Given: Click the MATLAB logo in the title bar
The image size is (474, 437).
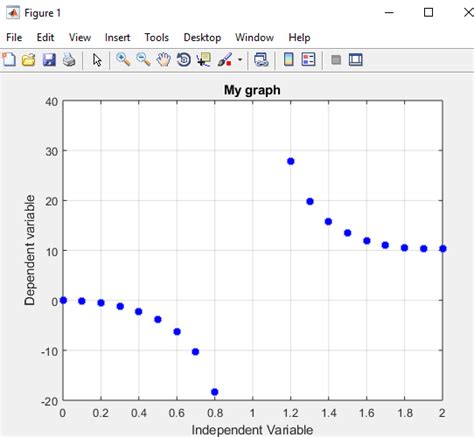Looking at the screenshot, I should tap(13, 13).
